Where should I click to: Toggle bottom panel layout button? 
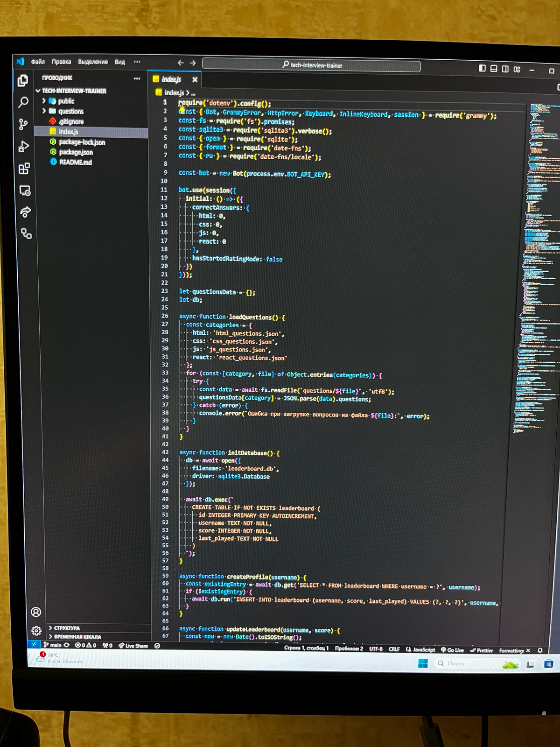(494, 69)
